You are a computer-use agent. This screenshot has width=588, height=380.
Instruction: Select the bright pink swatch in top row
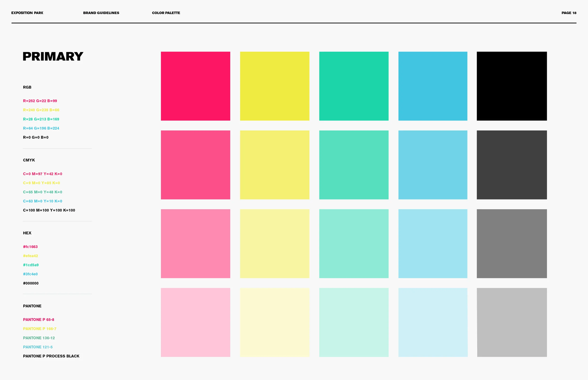click(x=195, y=86)
